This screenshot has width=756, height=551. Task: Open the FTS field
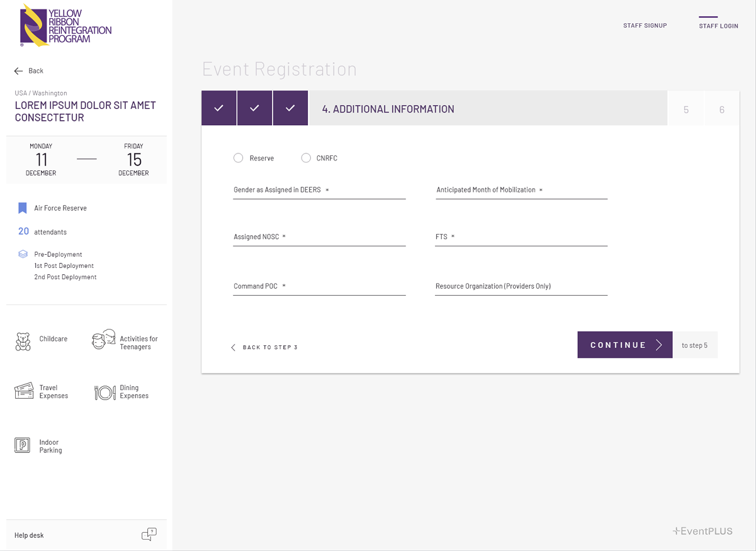(x=521, y=237)
